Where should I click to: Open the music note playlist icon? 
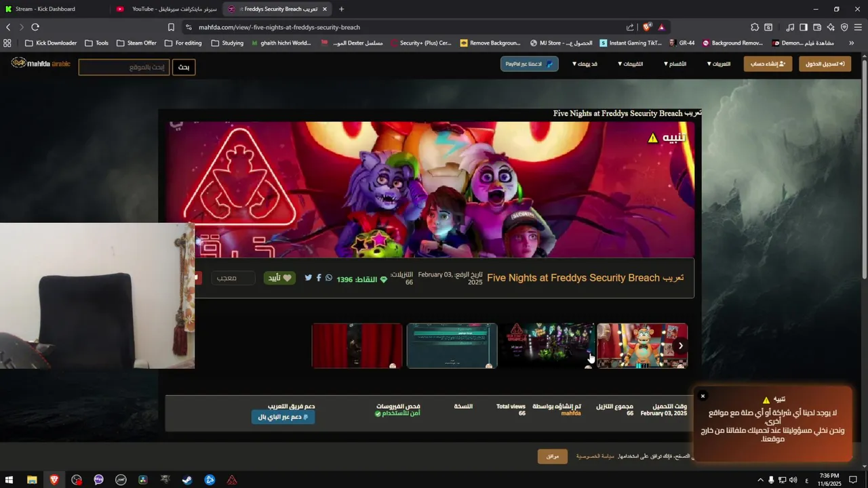(790, 27)
